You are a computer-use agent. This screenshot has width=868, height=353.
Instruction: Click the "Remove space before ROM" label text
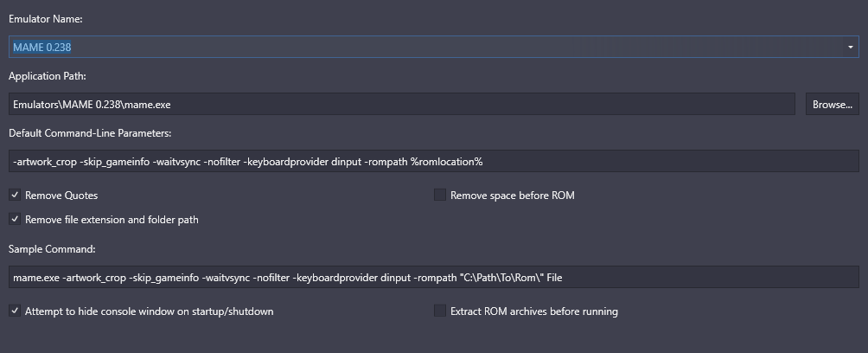tap(513, 196)
